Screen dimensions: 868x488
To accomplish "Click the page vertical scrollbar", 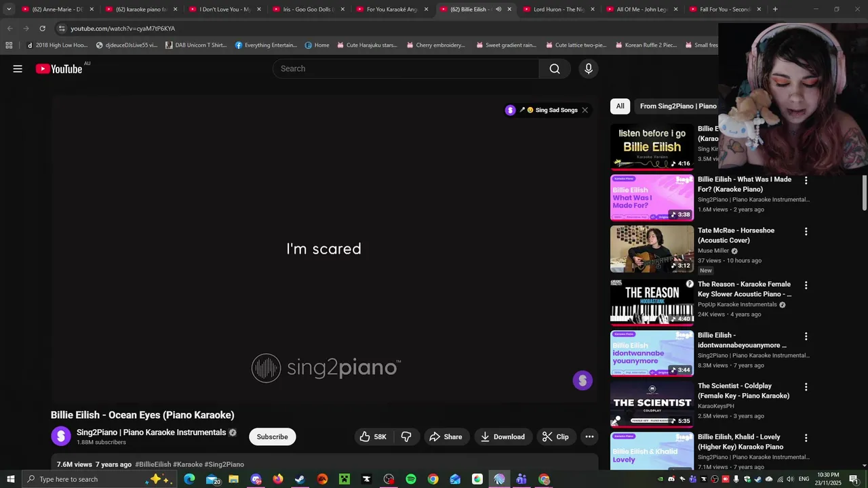I will click(x=865, y=193).
